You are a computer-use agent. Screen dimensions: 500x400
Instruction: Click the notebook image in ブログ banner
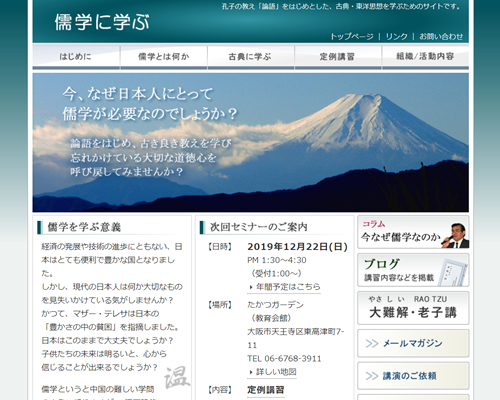[x=453, y=272]
